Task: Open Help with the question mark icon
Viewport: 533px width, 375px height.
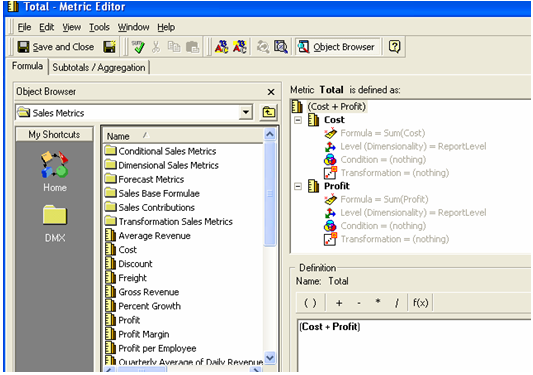Action: tap(394, 47)
